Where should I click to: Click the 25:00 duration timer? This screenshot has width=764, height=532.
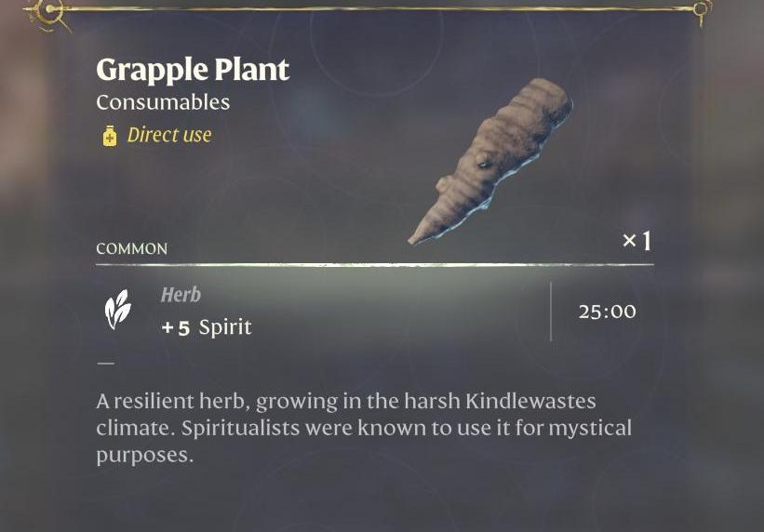tap(607, 312)
